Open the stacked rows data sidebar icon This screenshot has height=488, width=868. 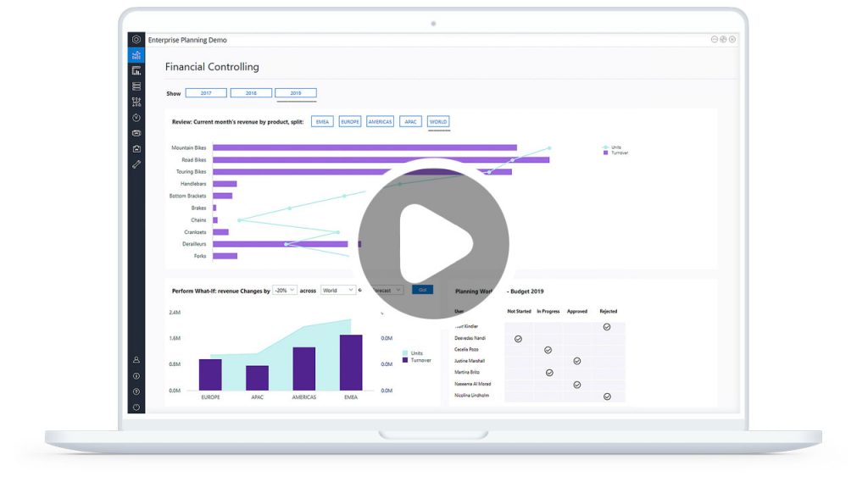(136, 86)
